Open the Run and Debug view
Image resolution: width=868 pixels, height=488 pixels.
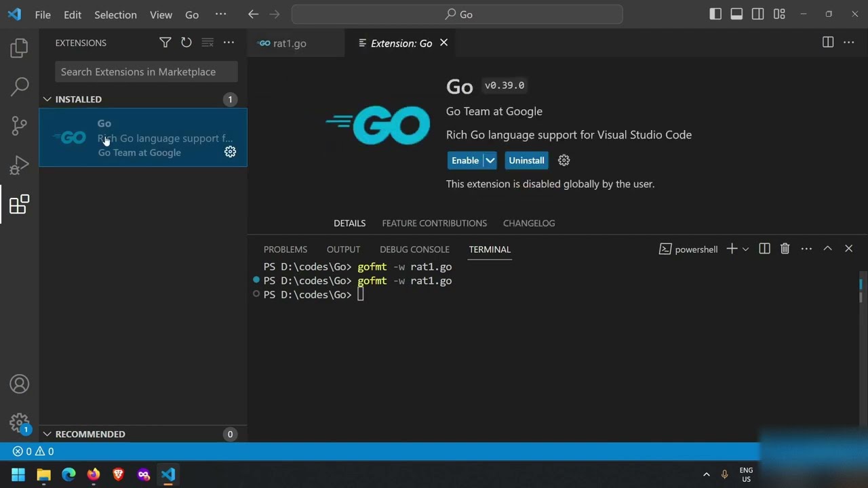pyautogui.click(x=19, y=165)
